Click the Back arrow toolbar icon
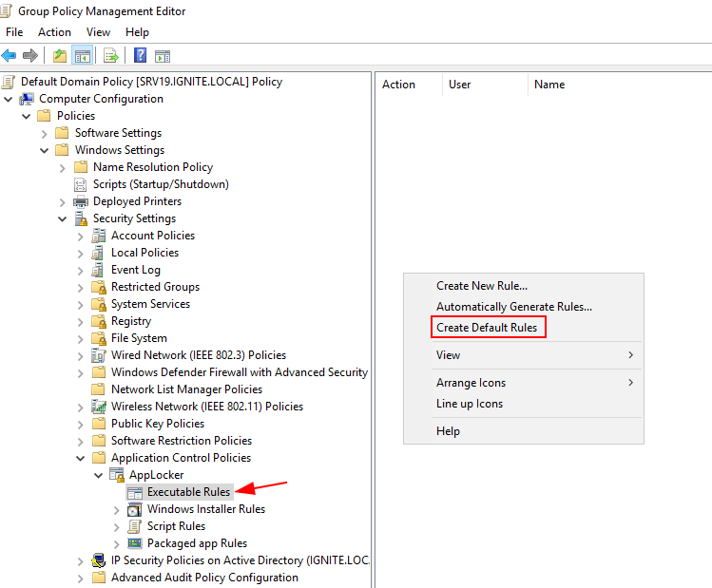 click(x=9, y=56)
